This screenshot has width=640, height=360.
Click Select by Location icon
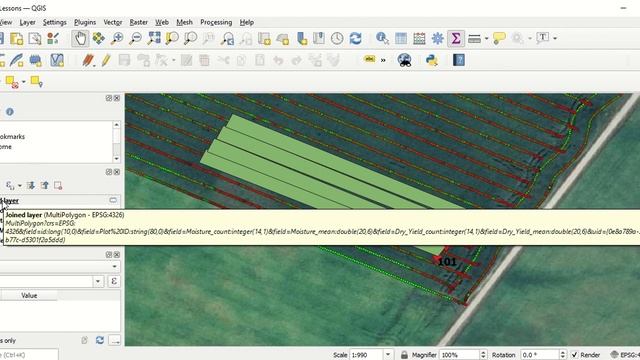[37, 82]
